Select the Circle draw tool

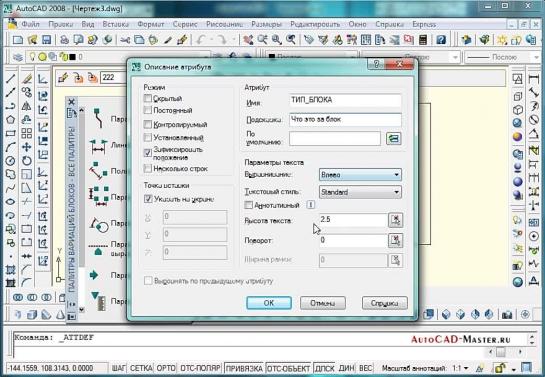tap(10, 161)
